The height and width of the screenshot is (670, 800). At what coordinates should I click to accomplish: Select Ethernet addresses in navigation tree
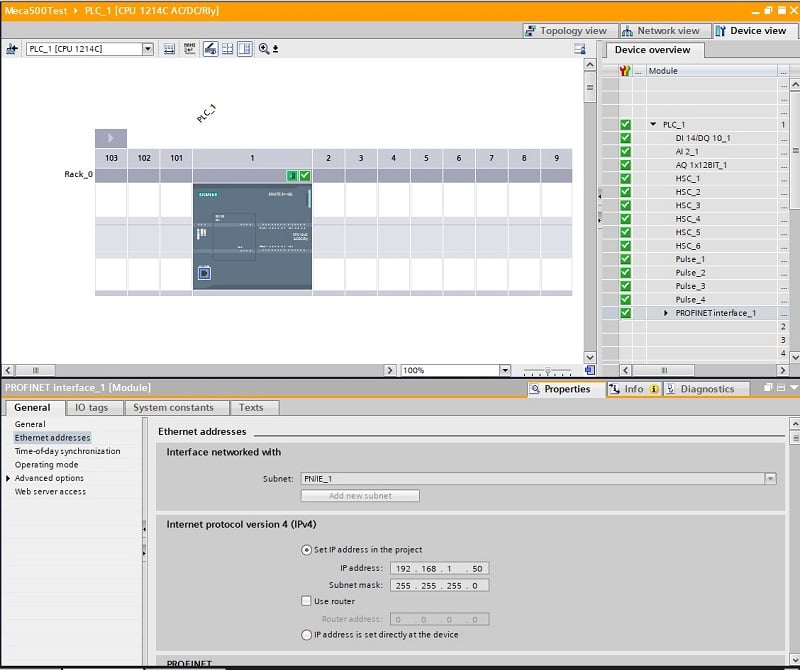coord(52,437)
